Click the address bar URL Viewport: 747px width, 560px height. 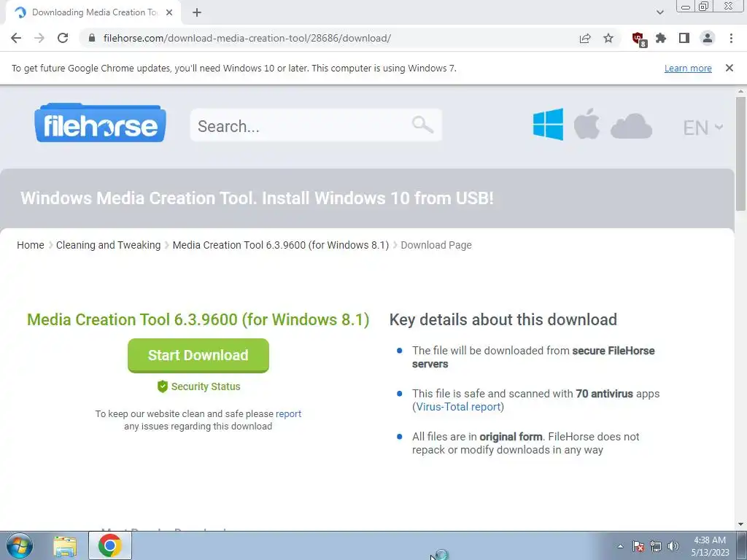(x=247, y=38)
